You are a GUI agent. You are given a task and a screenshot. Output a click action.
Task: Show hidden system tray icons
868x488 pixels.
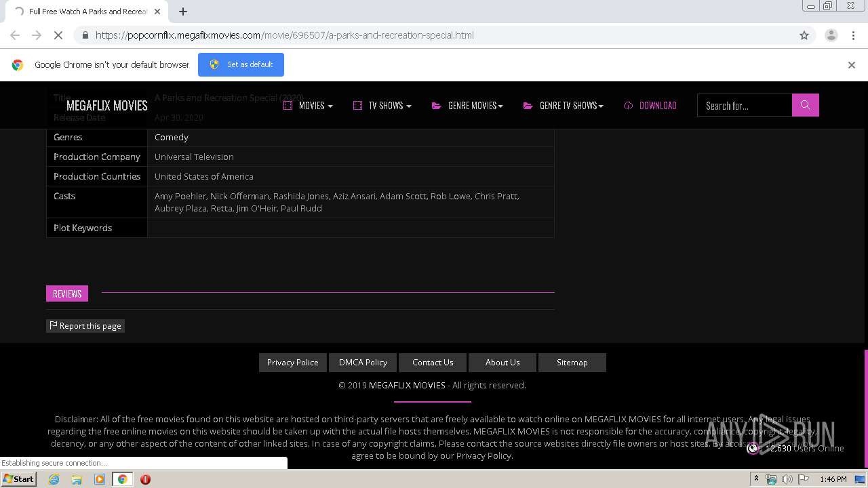[756, 479]
